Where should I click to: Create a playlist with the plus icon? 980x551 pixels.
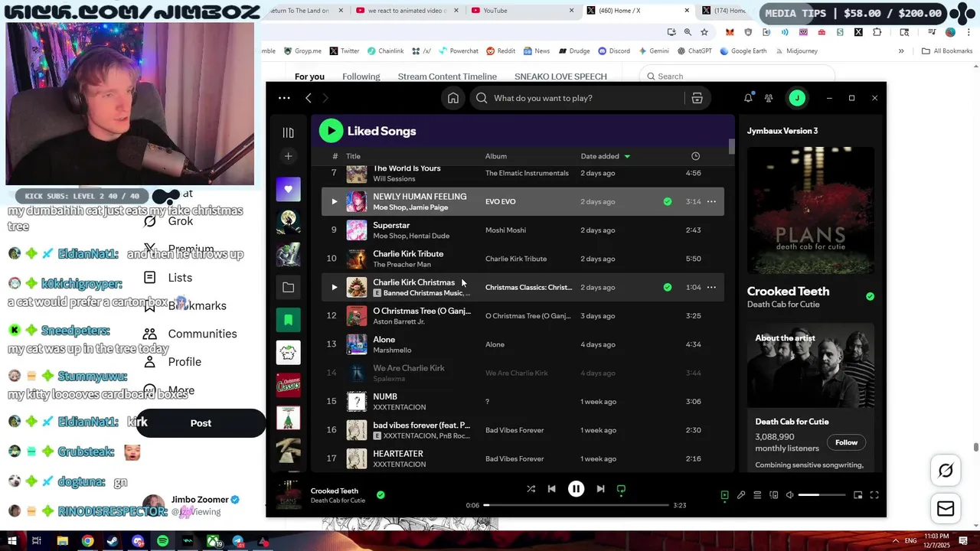coord(288,156)
